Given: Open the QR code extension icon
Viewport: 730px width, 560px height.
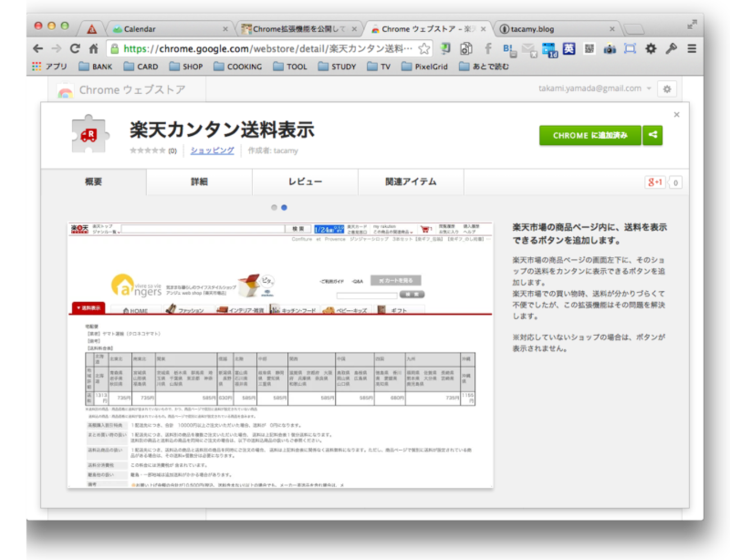Looking at the screenshot, I should 589,49.
